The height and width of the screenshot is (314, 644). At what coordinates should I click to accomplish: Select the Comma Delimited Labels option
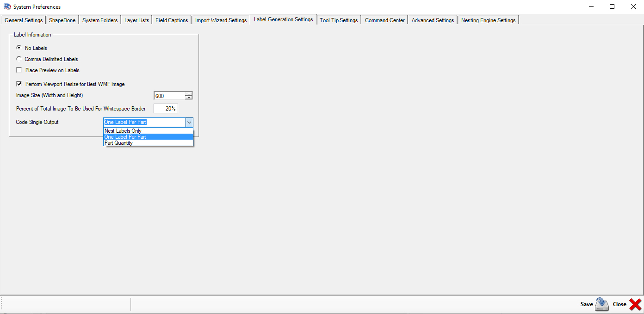click(x=19, y=59)
